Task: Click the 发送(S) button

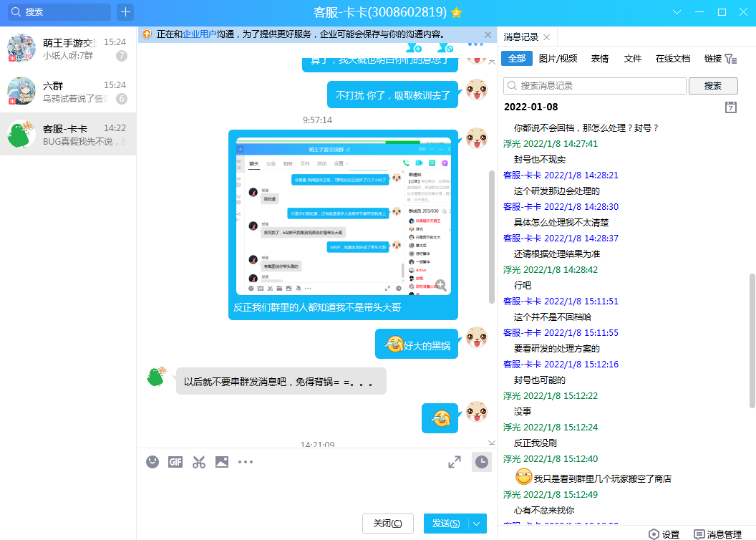Action: 445,524
